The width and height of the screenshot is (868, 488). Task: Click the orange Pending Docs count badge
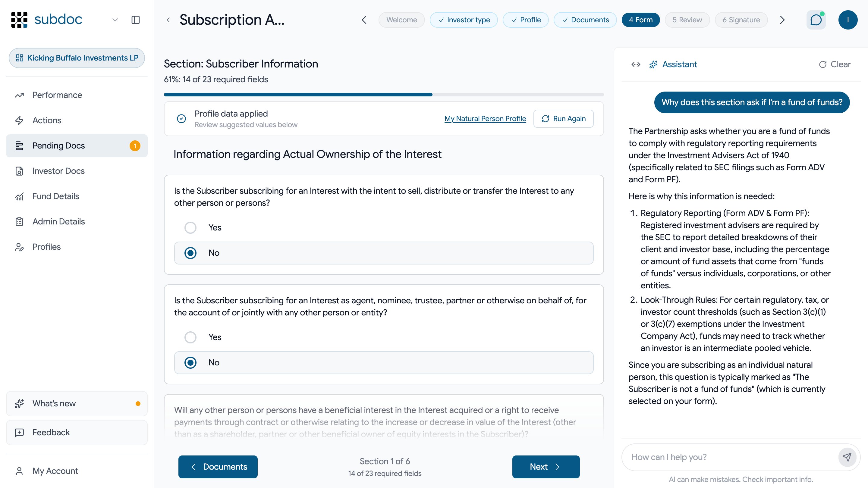pyautogui.click(x=135, y=146)
